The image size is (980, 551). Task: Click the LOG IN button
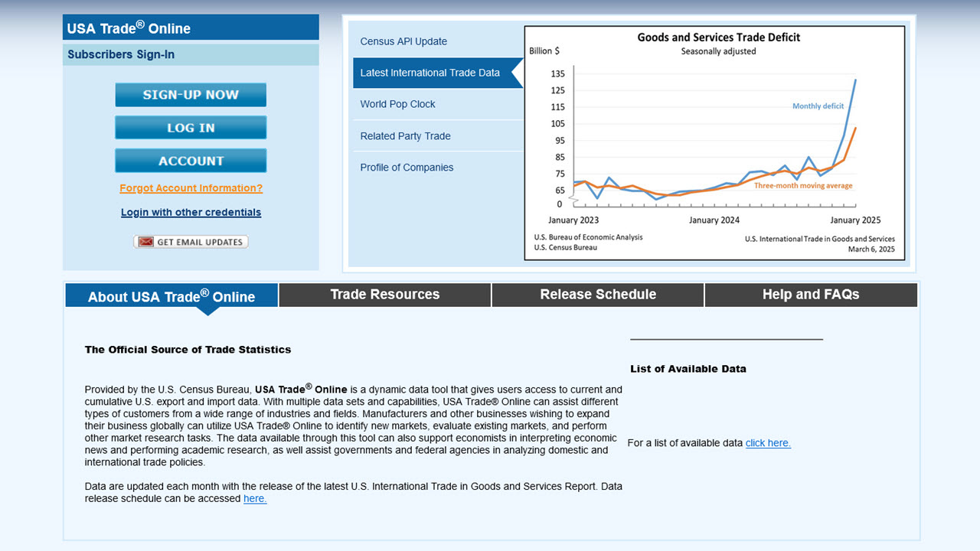coord(191,128)
